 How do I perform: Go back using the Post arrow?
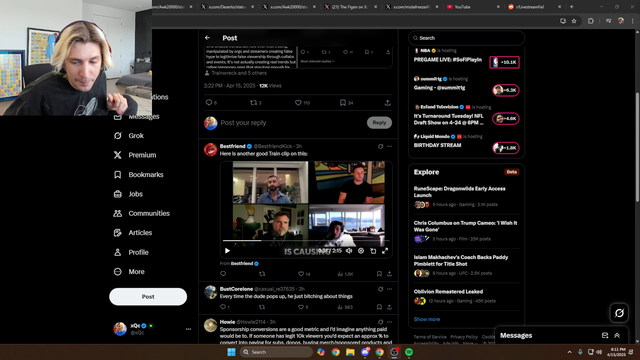click(207, 38)
